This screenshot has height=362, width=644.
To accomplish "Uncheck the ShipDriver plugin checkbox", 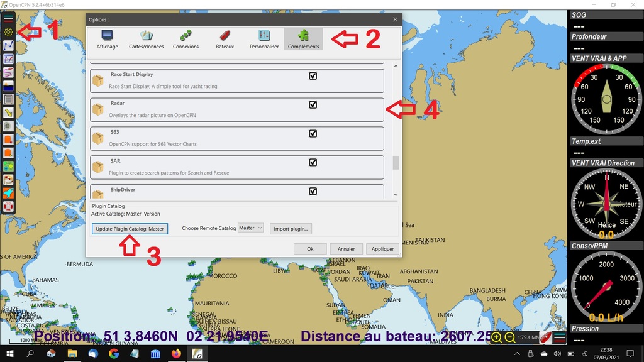I will [313, 191].
